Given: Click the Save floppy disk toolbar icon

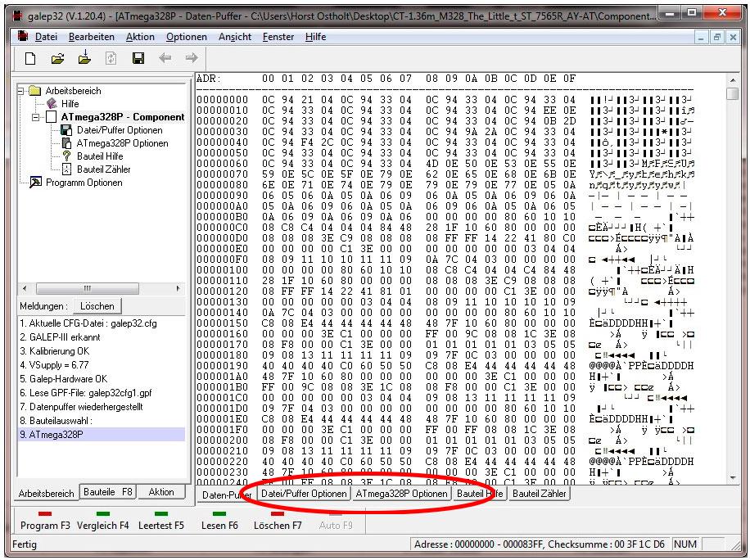Looking at the screenshot, I should click(138, 58).
